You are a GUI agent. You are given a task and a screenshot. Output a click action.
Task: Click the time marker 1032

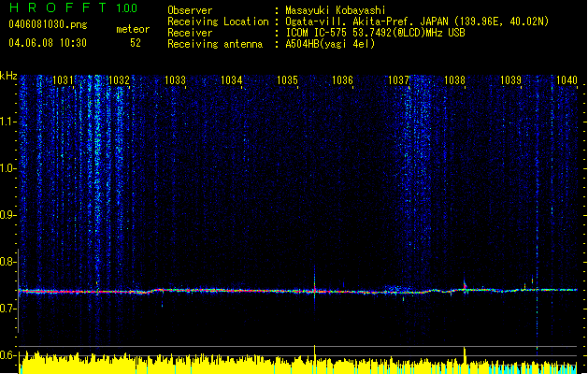tap(119, 80)
